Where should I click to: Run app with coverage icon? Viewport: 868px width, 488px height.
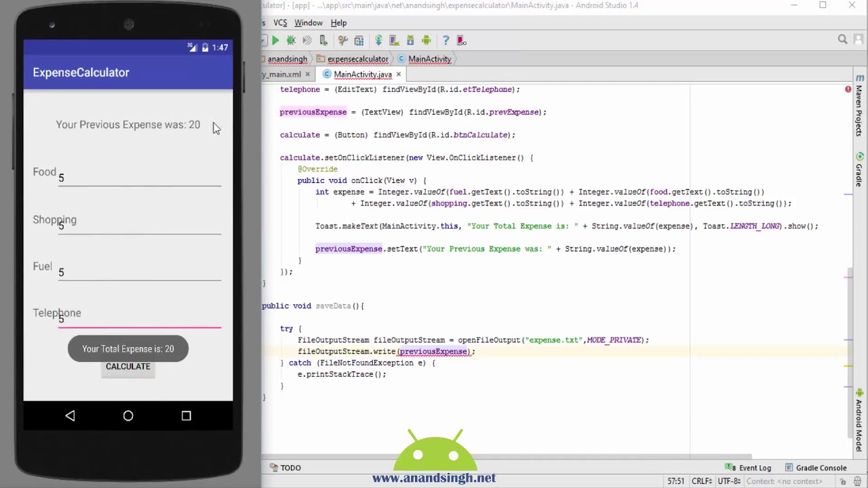307,41
